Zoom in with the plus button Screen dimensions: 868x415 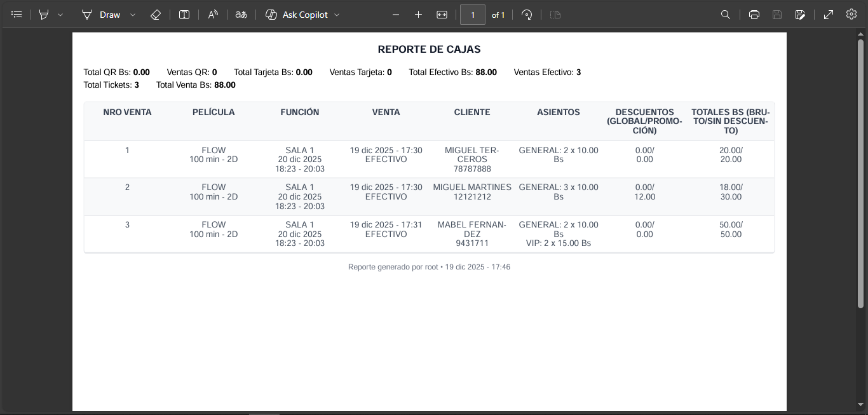418,15
